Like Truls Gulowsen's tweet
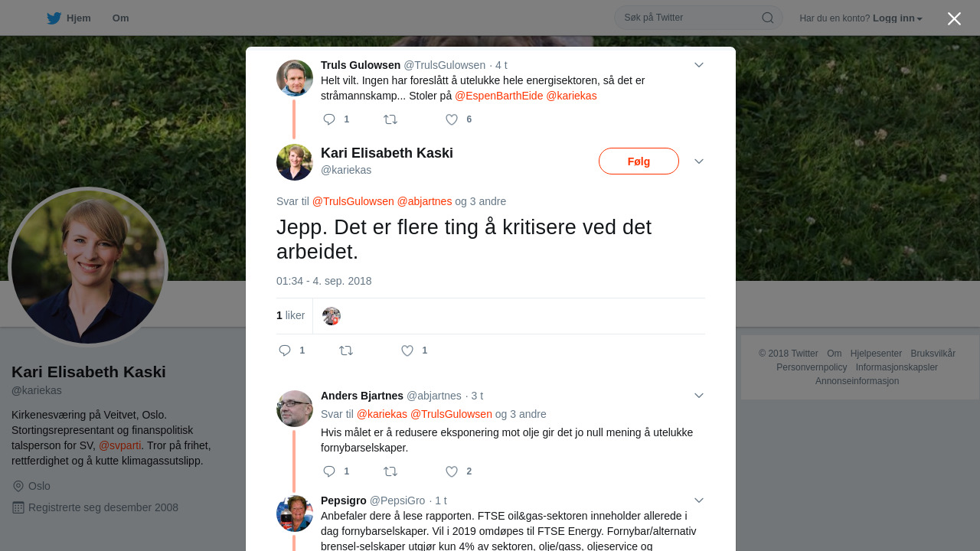Viewport: 980px width, 551px height. [x=452, y=119]
